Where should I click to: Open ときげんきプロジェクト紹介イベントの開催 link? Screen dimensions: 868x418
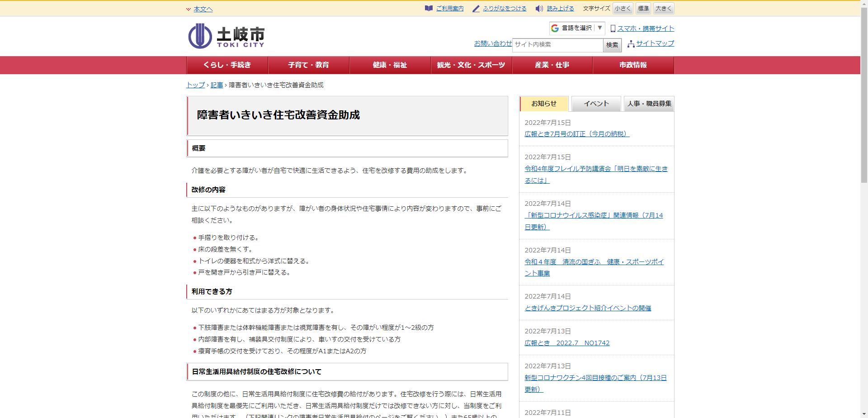(x=588, y=308)
